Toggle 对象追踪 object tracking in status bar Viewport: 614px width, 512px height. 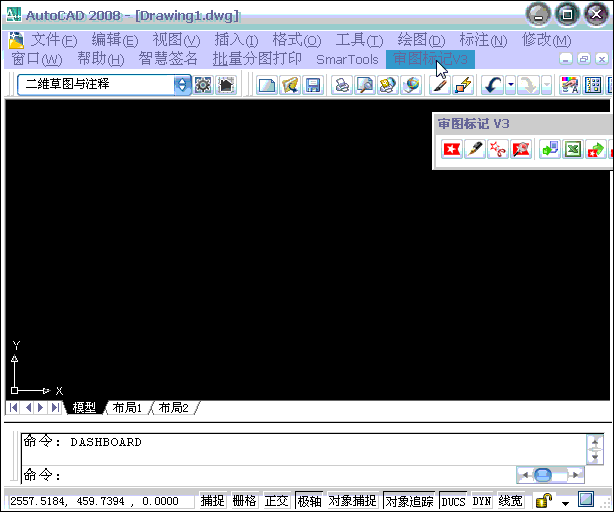pos(409,501)
